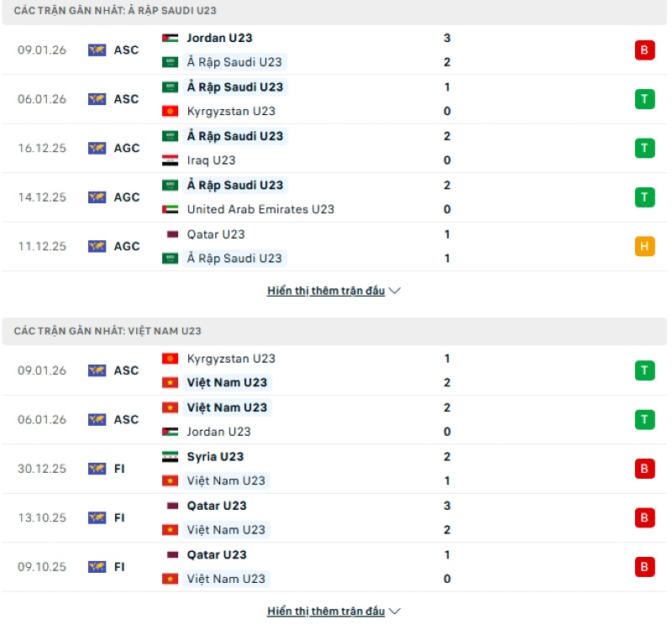Open the Việt Nam U23 section header
Image resolution: width=672 pixels, height=635 pixels.
pyautogui.click(x=109, y=333)
